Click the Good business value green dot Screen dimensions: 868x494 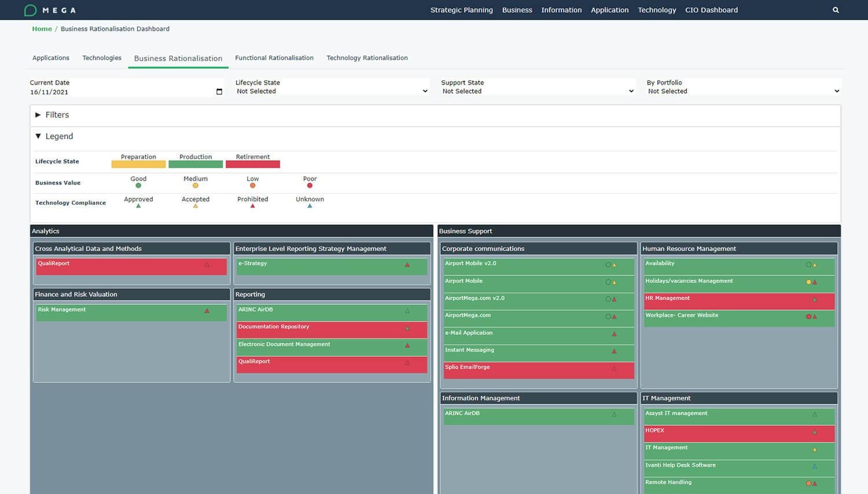click(x=138, y=186)
